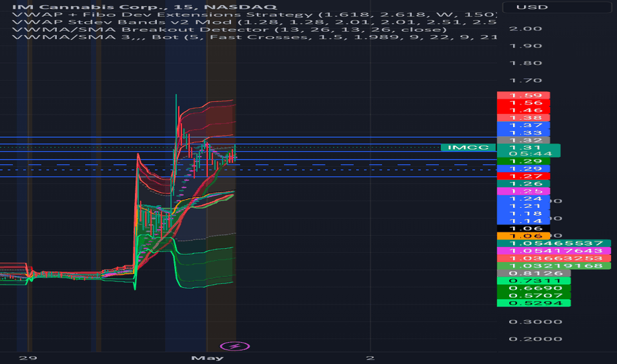617x364 pixels.
Task: Select the VWMA/SMA 3,,, Bot legend
Action: 255,37
